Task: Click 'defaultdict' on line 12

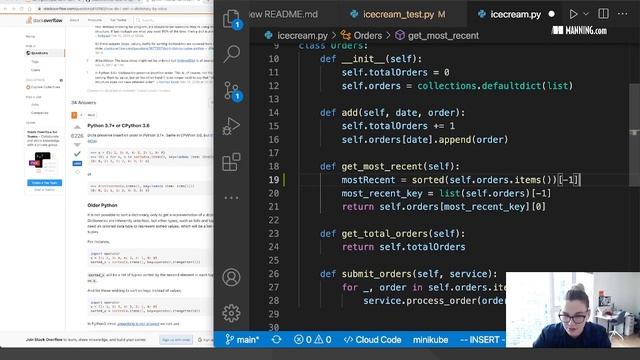Action: pyautogui.click(x=511, y=86)
